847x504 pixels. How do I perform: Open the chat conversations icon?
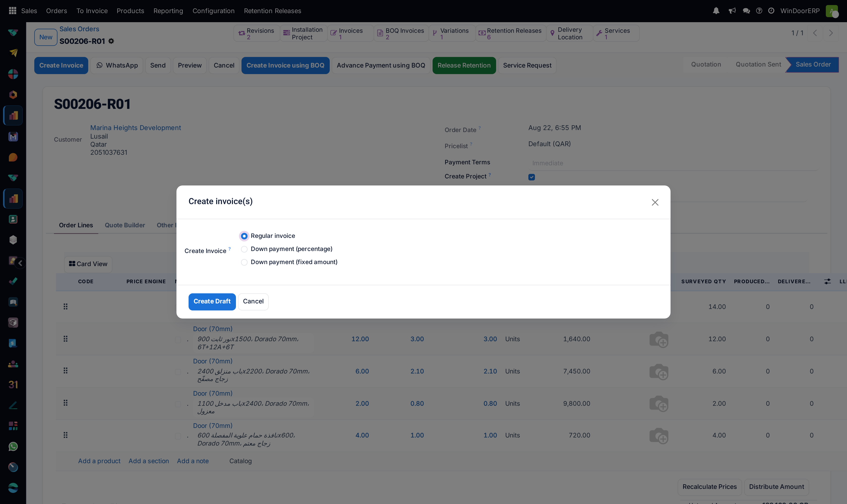click(x=746, y=11)
